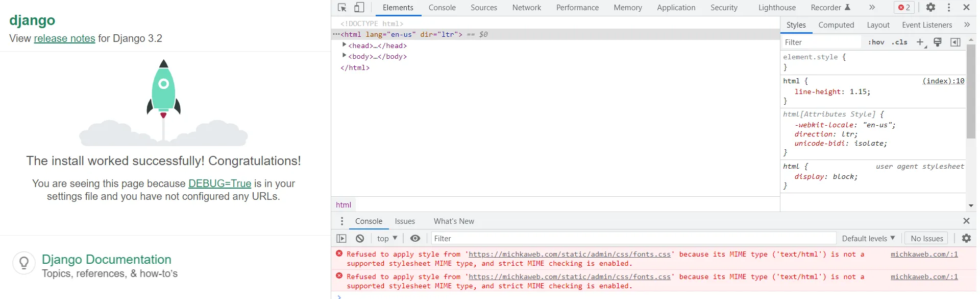Toggle the rendering emulations paintbrush icon
This screenshot has height=299, width=980.
tap(938, 42)
